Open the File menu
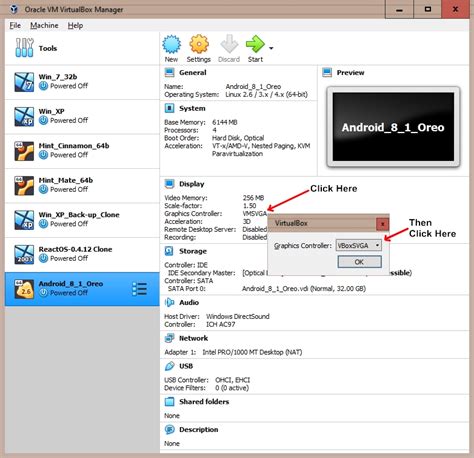Image resolution: width=474 pixels, height=458 pixels. 15,25
